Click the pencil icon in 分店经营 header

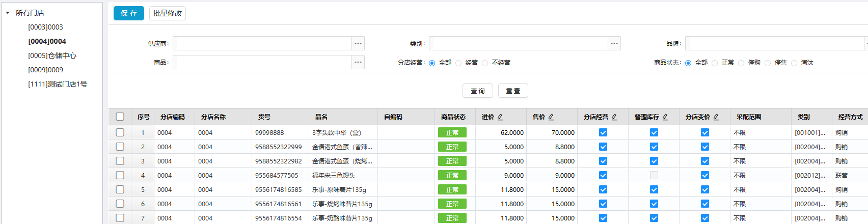614,117
